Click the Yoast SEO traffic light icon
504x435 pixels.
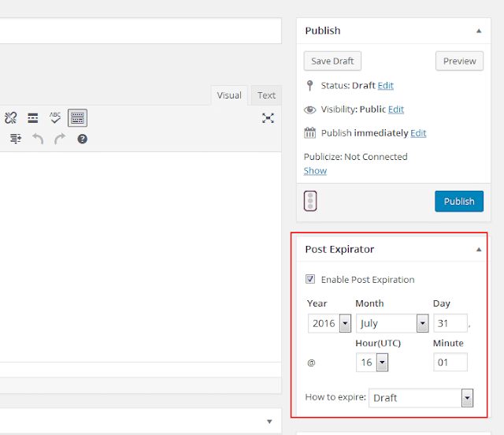[310, 201]
